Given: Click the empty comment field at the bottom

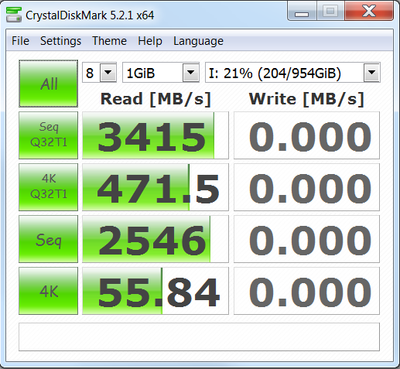Looking at the screenshot, I should (x=199, y=337).
